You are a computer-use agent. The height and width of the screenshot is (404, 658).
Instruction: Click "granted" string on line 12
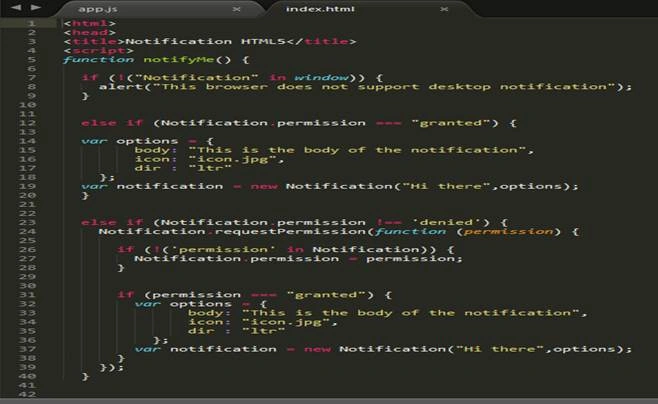point(450,123)
